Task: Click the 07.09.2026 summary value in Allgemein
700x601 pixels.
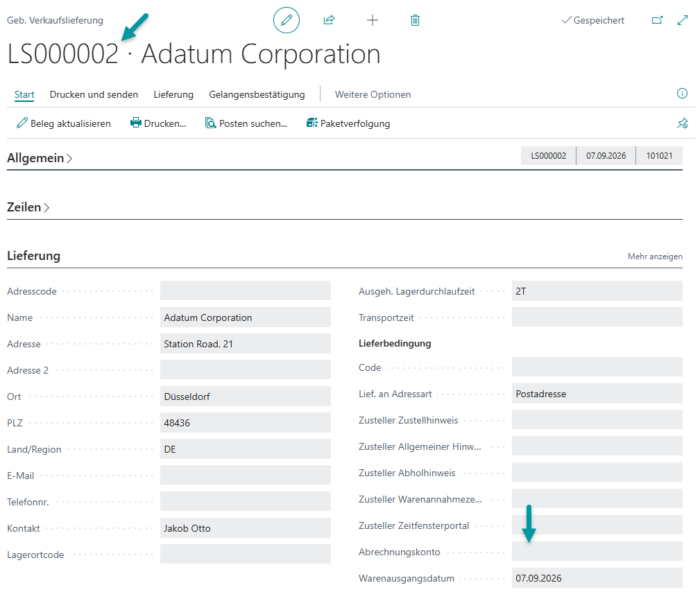Action: 606,156
